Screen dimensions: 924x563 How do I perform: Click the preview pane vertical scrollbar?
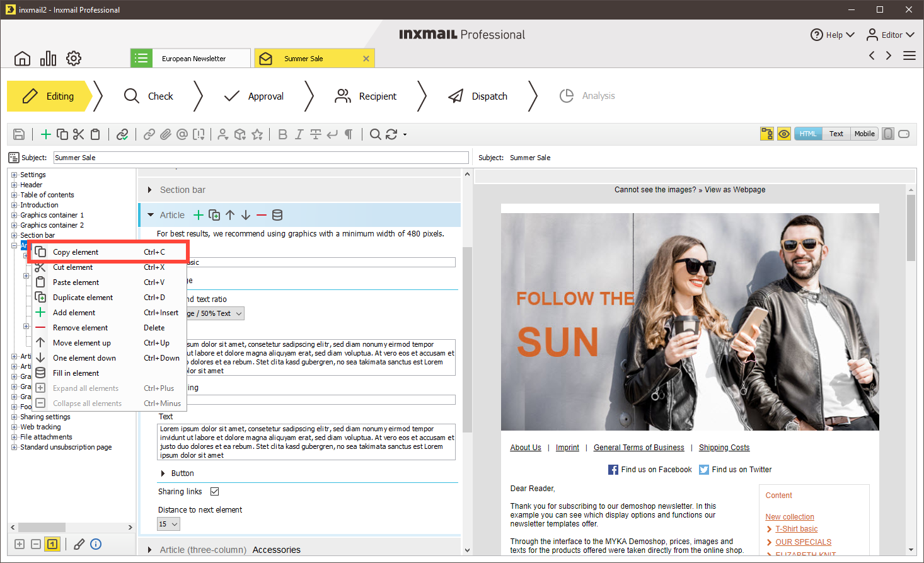[911, 228]
